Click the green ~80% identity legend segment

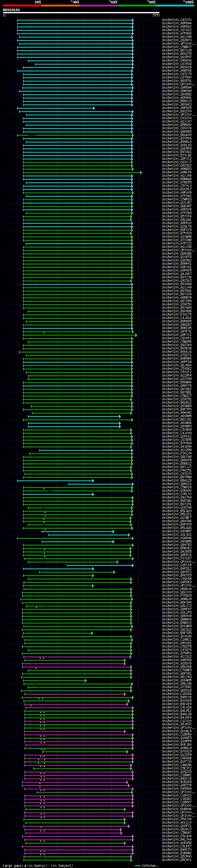click(x=137, y=6)
